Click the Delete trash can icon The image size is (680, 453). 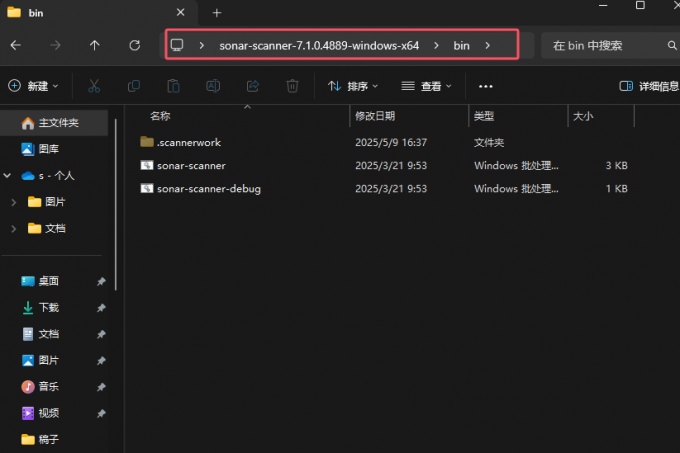point(292,86)
